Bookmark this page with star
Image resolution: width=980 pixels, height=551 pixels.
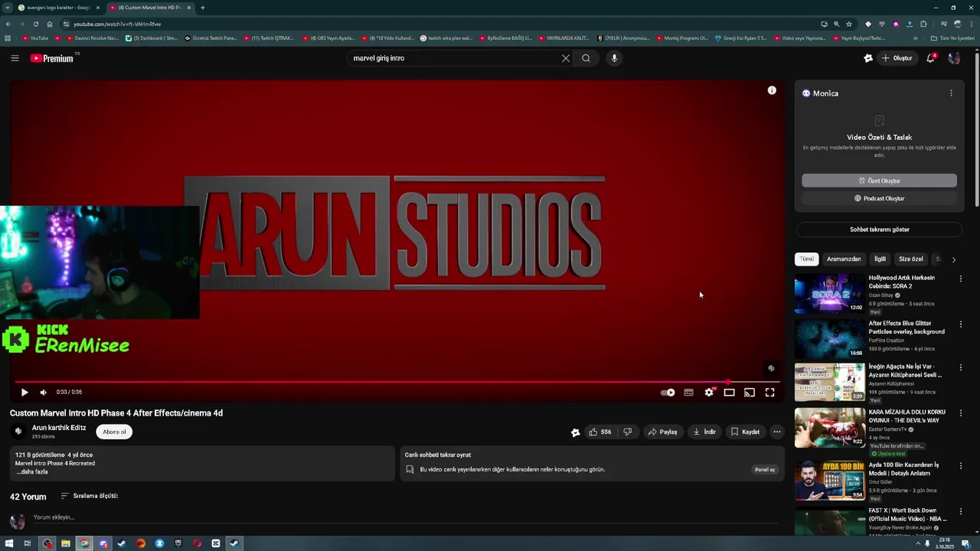[x=849, y=24]
